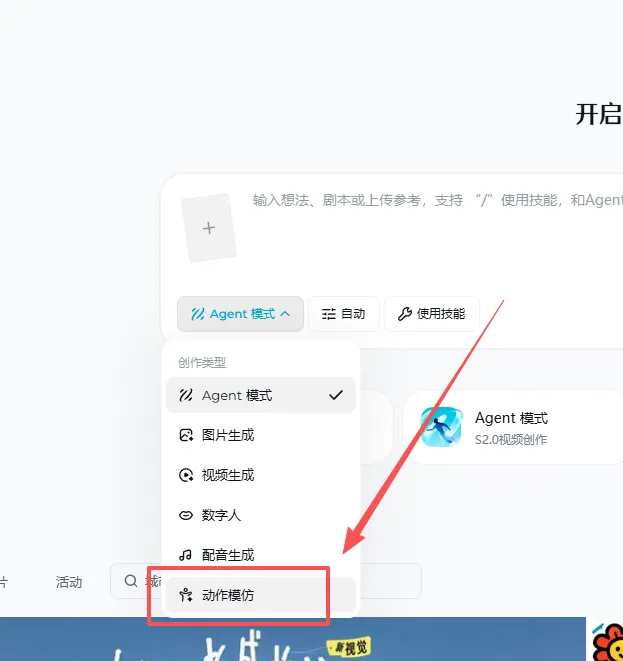The image size is (623, 661).
Task: Click the 配音生成 music note icon
Action: tap(185, 555)
